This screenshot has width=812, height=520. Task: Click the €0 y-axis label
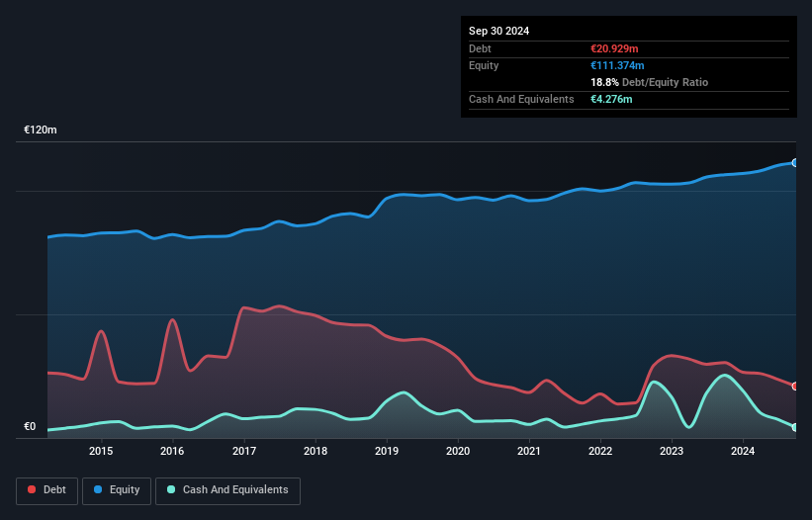tap(30, 426)
